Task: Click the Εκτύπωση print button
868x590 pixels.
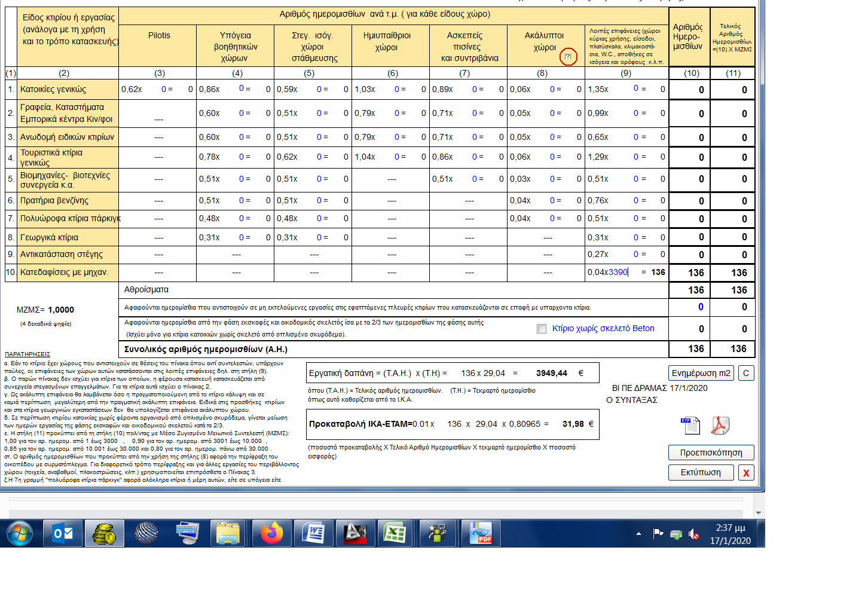Action: click(x=701, y=472)
